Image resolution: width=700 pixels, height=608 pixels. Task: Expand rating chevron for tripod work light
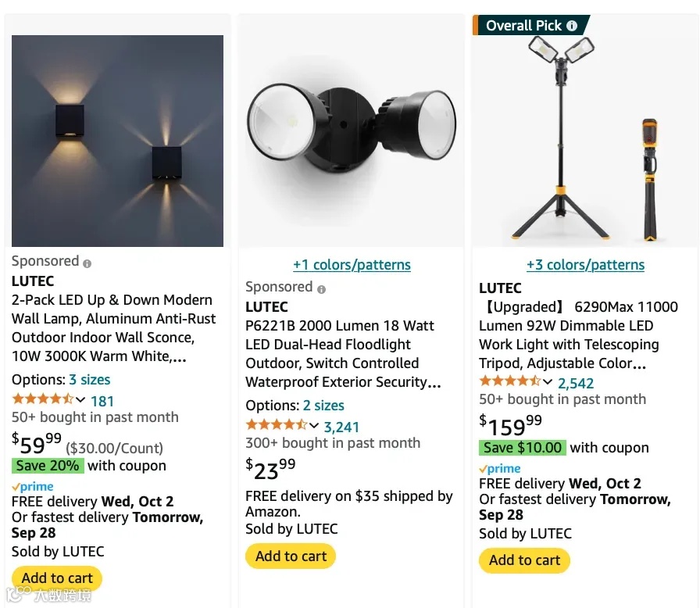(548, 382)
